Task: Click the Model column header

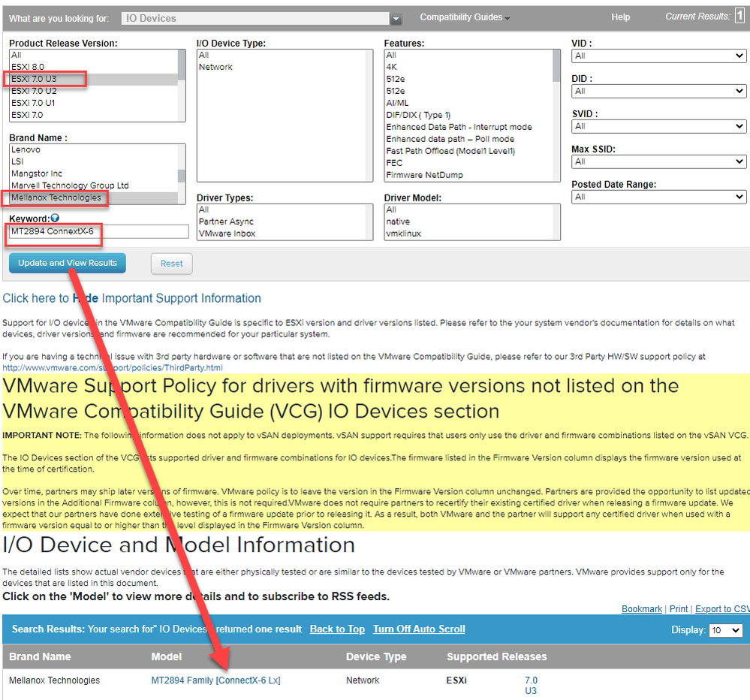Action: click(x=167, y=656)
